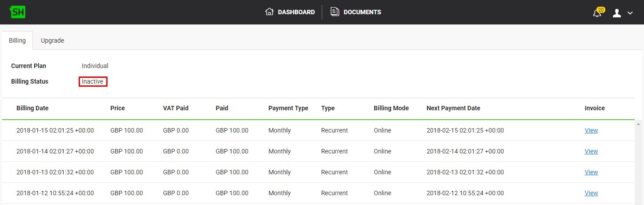Click the document icon beside Documents
The height and width of the screenshot is (205, 644).
(x=335, y=12)
